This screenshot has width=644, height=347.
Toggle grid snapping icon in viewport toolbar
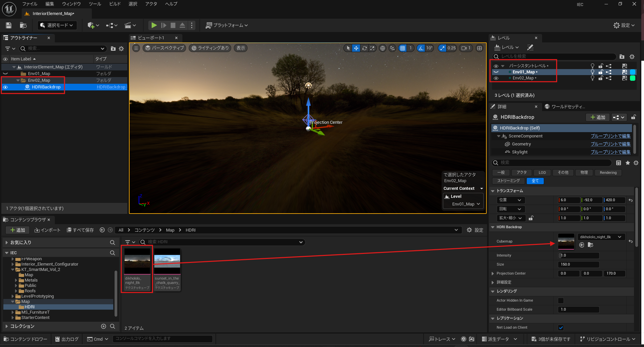[403, 48]
